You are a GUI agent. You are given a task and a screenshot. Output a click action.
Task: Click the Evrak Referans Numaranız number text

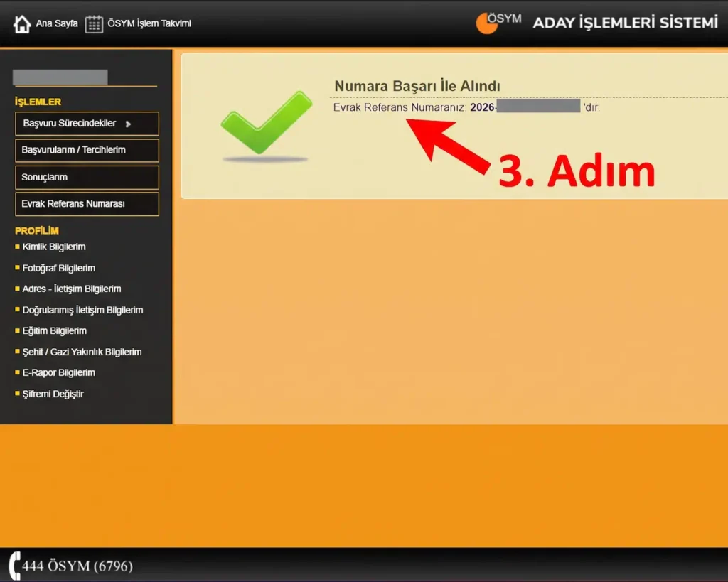pos(525,107)
